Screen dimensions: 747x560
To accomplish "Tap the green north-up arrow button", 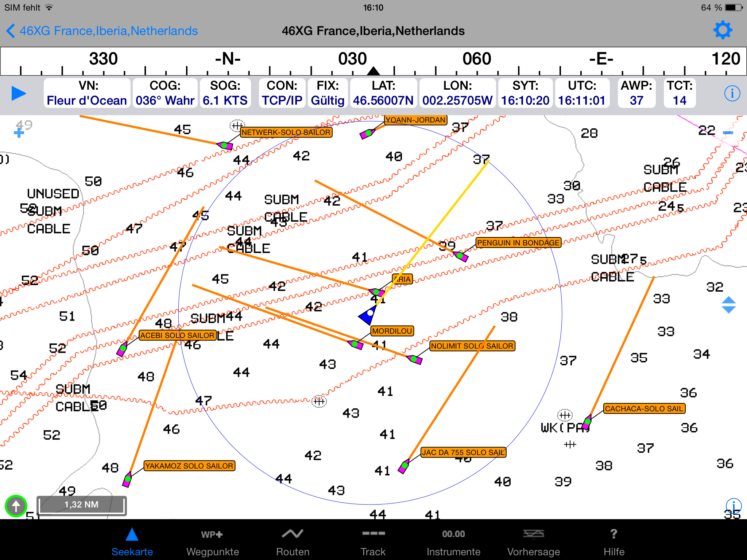I will tap(16, 506).
